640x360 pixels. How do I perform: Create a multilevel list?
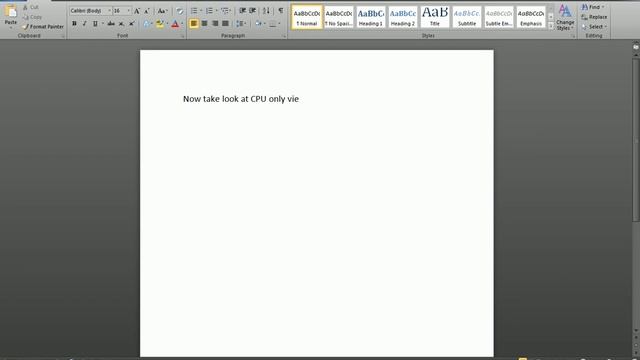tap(226, 11)
